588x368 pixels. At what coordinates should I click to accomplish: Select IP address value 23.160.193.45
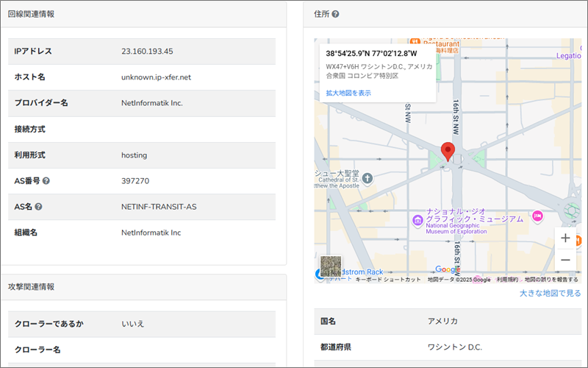coord(147,51)
